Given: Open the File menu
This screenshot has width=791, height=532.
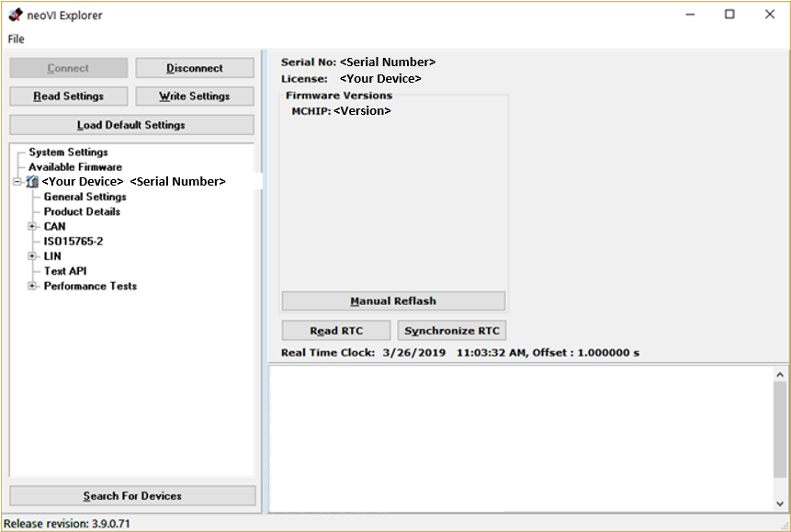Looking at the screenshot, I should (17, 39).
